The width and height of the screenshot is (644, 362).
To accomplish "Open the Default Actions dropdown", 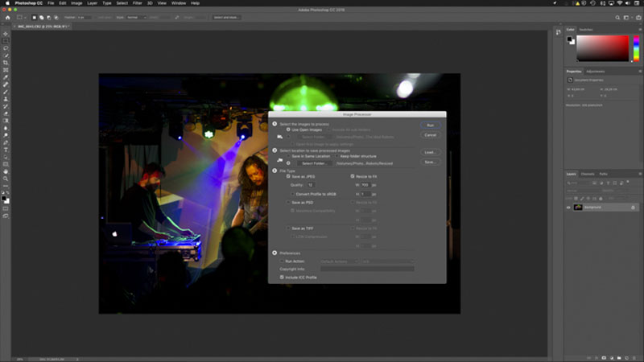I will 339,261.
